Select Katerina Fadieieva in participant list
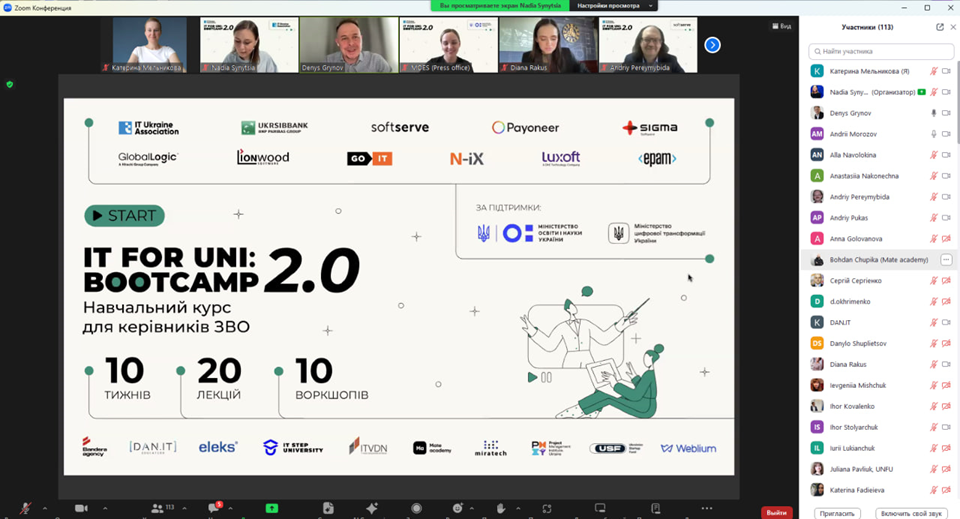 [879, 490]
